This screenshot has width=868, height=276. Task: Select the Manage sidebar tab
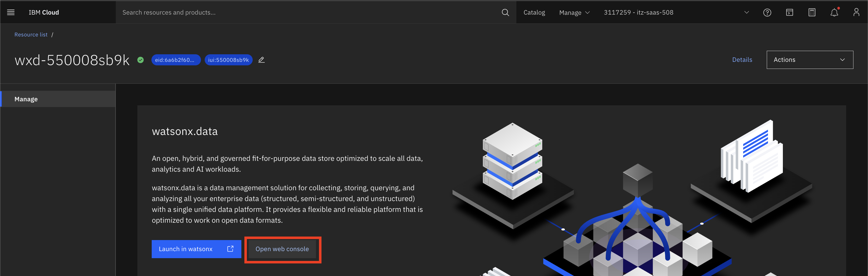click(x=58, y=99)
